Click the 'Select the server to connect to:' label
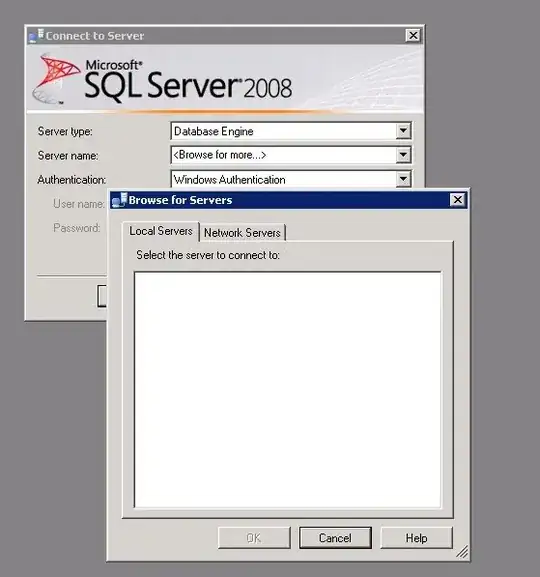540x577 pixels. pos(208,255)
